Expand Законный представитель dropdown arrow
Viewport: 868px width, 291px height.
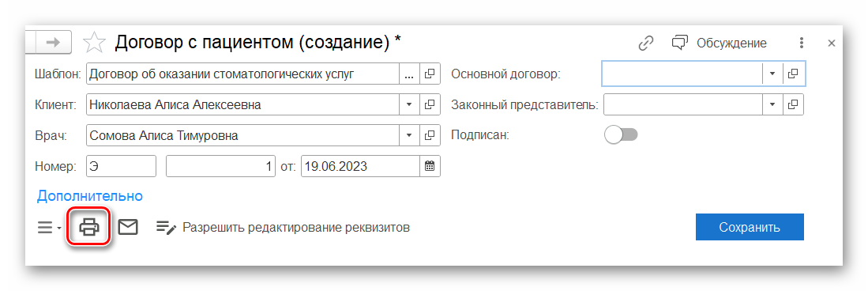pos(772,104)
